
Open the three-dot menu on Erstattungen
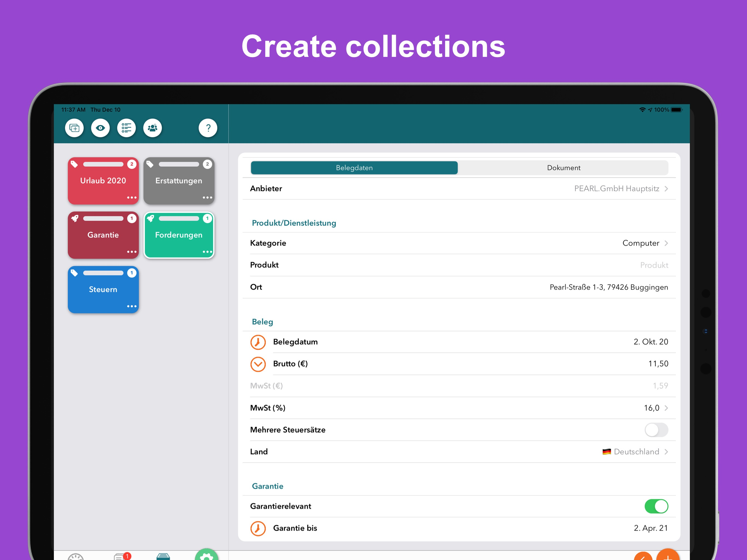click(207, 198)
